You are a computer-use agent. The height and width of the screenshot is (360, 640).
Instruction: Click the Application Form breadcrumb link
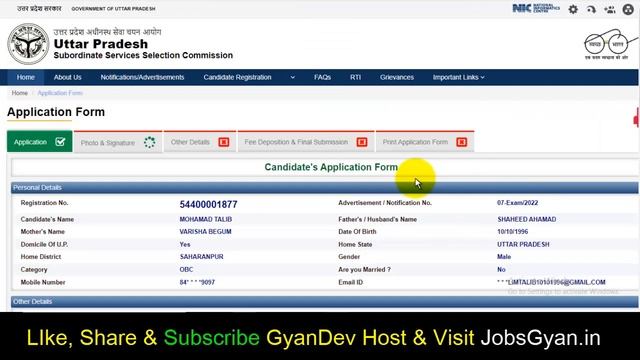point(60,93)
